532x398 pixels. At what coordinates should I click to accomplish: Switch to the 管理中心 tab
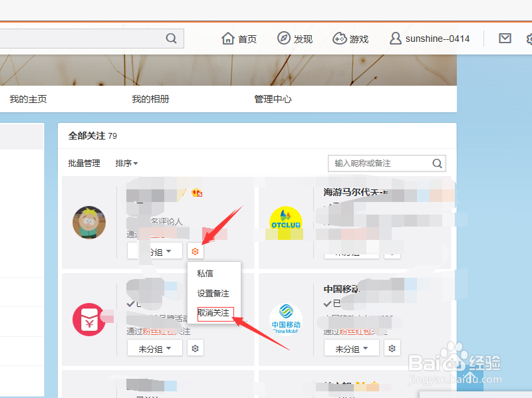[x=273, y=98]
